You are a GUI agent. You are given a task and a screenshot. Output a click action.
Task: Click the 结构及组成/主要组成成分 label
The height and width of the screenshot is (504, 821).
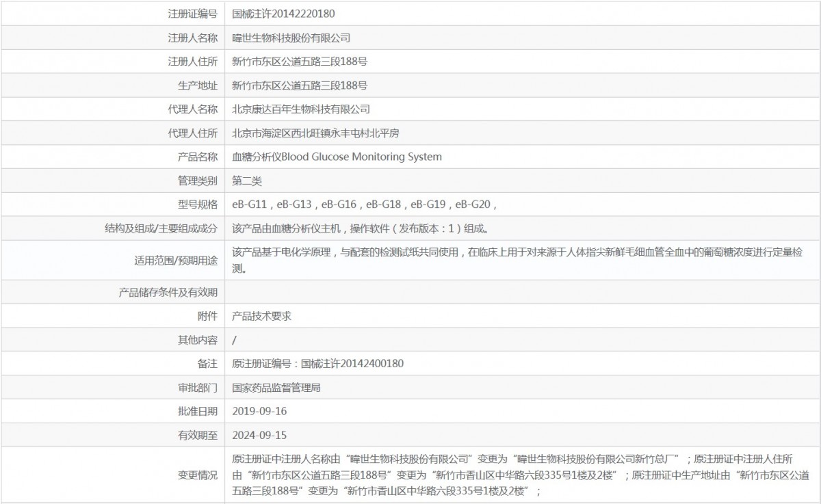(161, 228)
